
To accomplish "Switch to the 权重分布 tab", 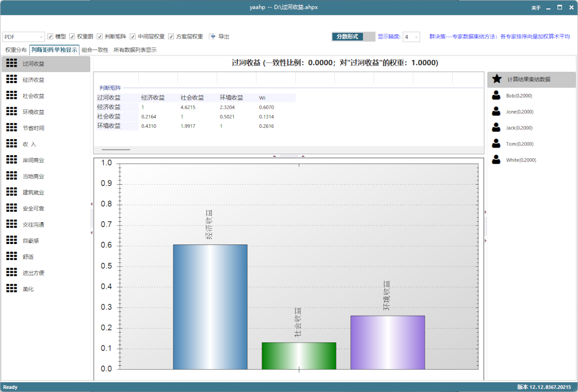I will tap(15, 50).
